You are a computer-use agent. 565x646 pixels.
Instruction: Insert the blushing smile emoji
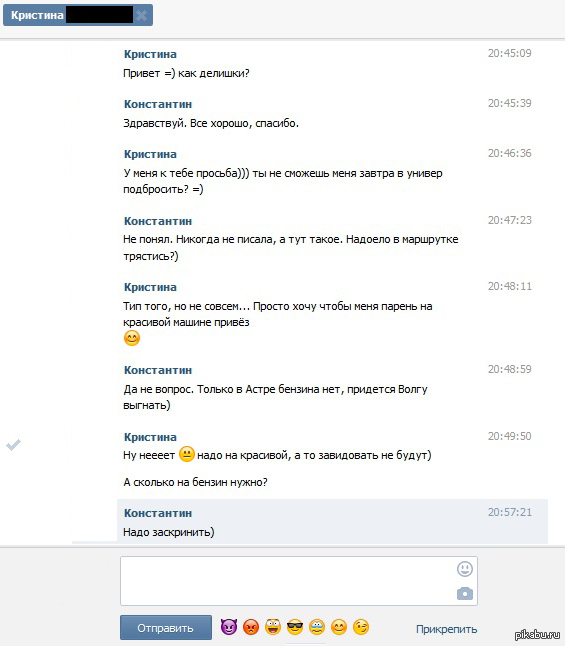pos(339,627)
